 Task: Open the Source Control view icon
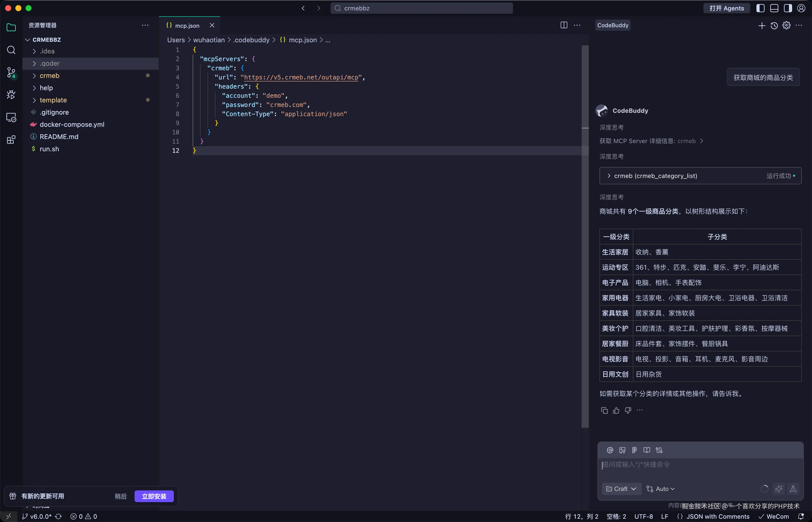pyautogui.click(x=11, y=72)
